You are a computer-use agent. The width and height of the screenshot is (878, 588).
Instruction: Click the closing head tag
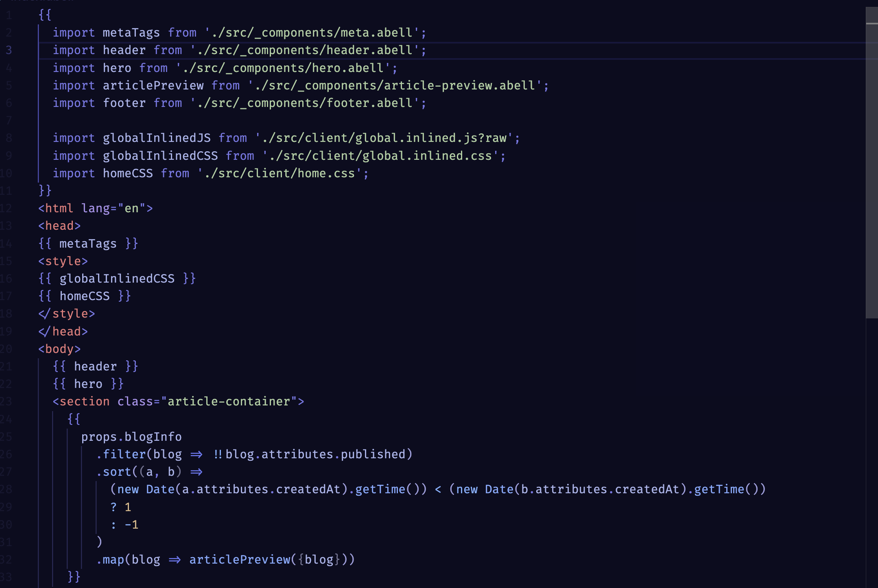(x=63, y=331)
